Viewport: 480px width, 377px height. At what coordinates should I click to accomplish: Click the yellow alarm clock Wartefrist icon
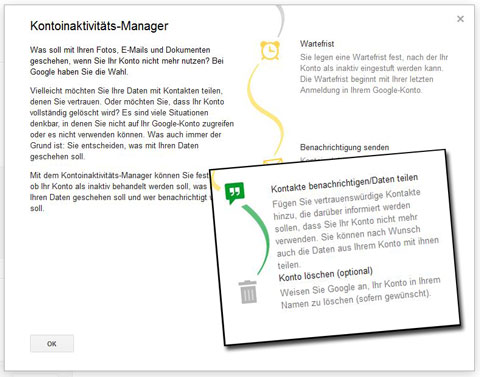pos(270,50)
